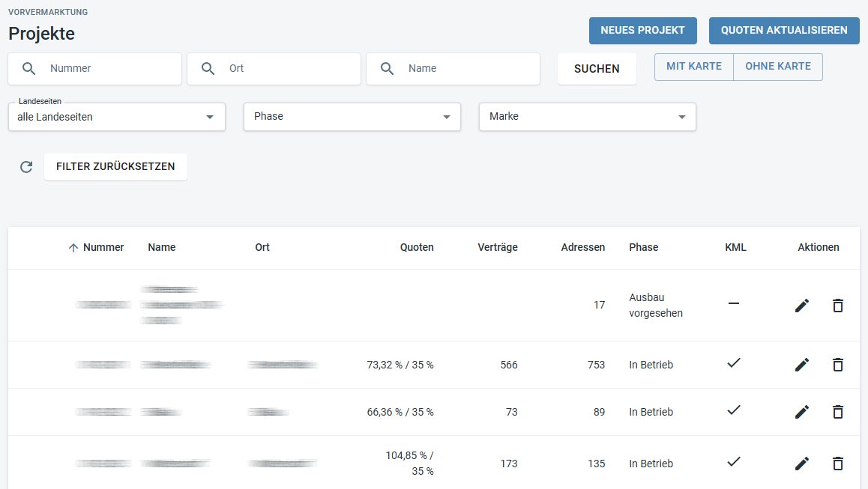Reset filters with Filter zurücksetzen
Viewport: 868px width, 489px height.
115,166
